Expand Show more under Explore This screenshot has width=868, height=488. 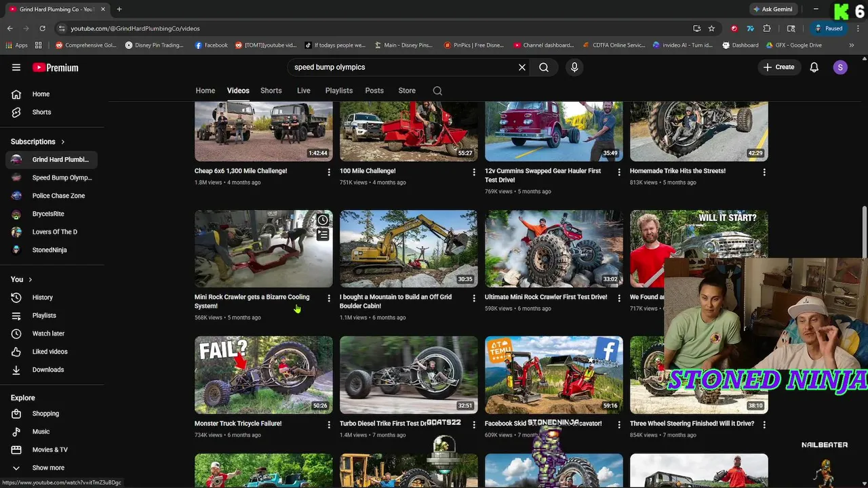[x=49, y=468]
